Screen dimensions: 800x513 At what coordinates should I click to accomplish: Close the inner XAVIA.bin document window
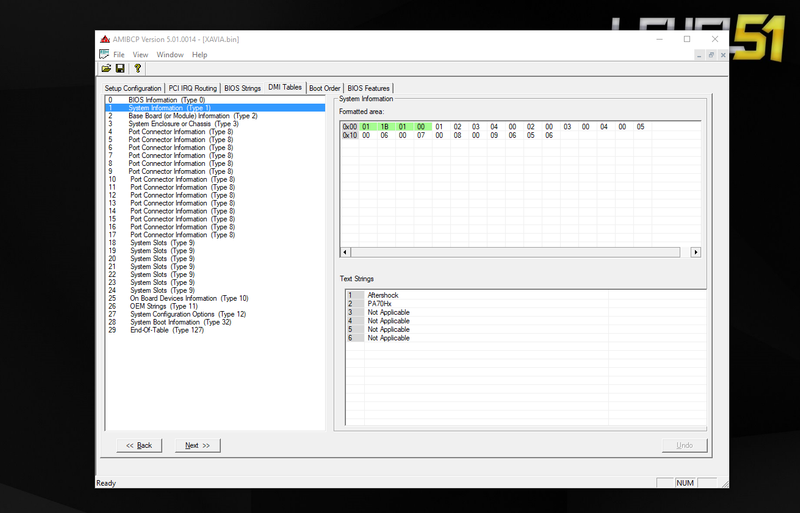pos(722,55)
